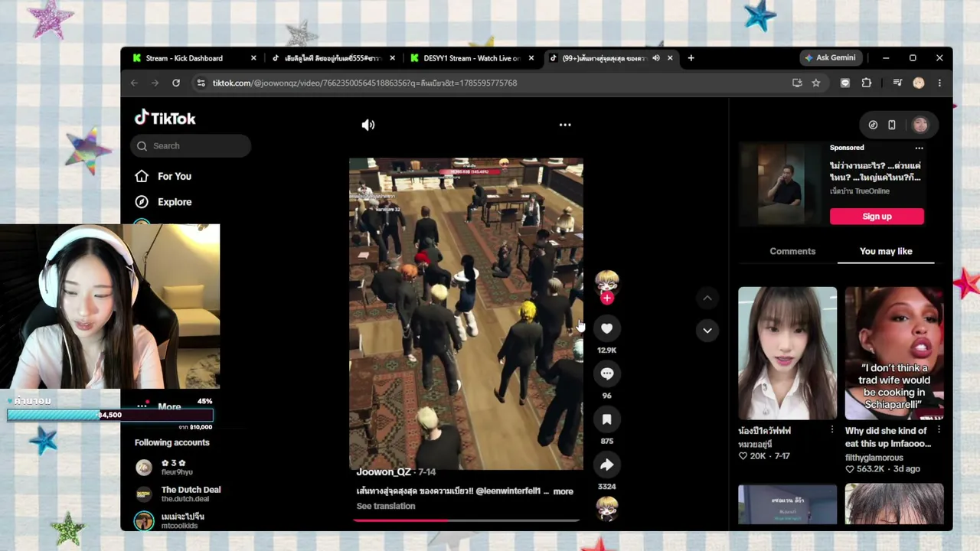
Task: Open the Chrome Extensions puzzle icon
Action: pyautogui.click(x=867, y=83)
